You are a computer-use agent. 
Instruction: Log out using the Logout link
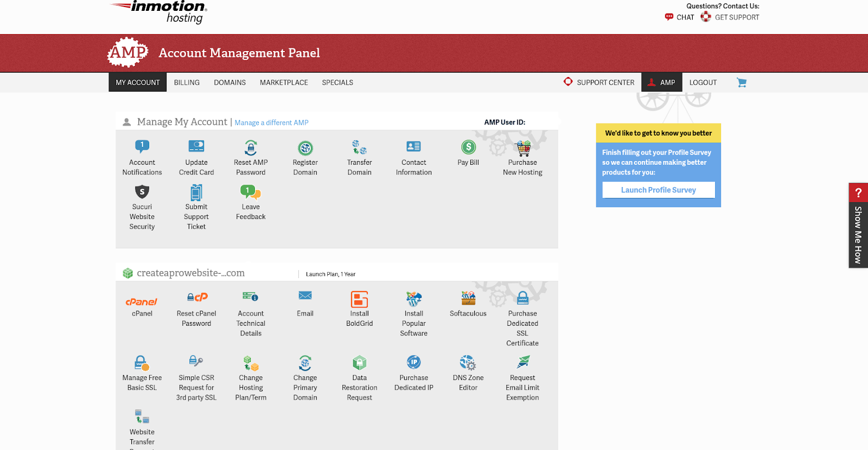pyautogui.click(x=703, y=82)
